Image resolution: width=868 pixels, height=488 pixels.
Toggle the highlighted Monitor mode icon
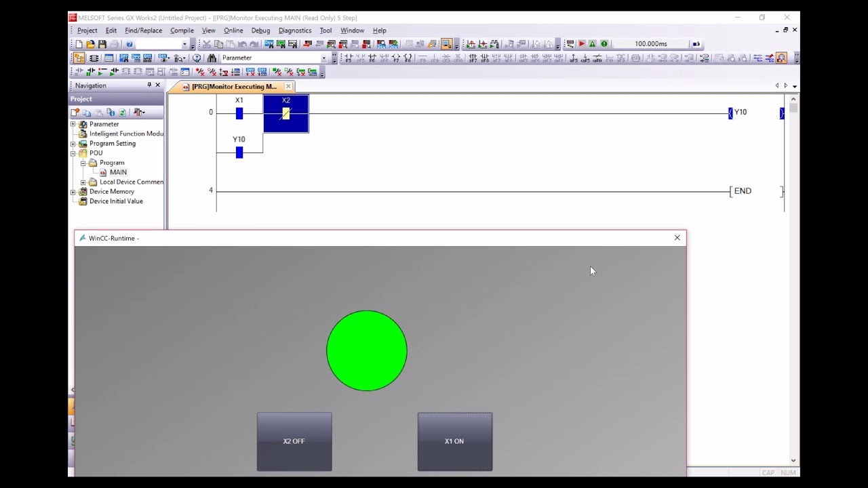point(446,44)
